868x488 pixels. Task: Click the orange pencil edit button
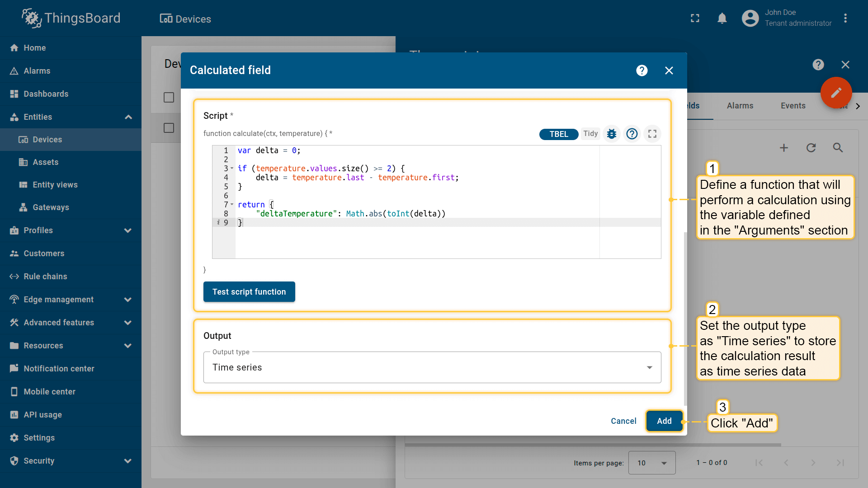pos(836,93)
